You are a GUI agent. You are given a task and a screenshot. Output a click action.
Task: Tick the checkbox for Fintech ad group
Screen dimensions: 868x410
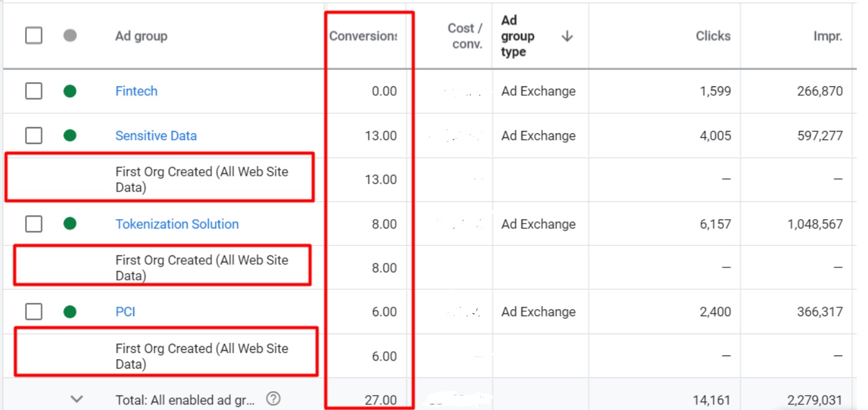(34, 91)
